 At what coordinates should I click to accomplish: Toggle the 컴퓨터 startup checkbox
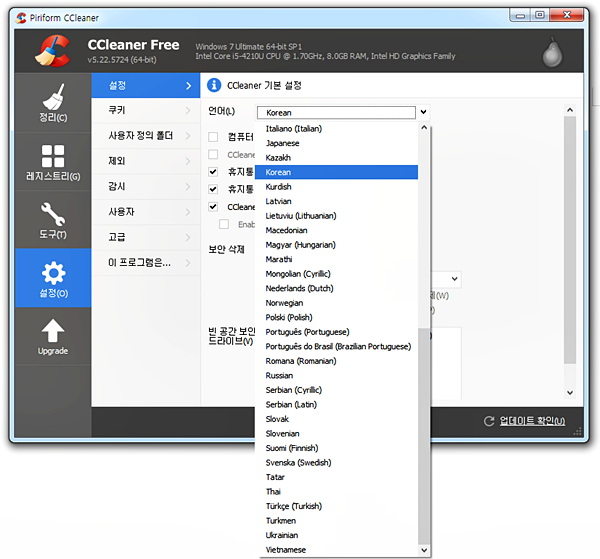coord(213,137)
